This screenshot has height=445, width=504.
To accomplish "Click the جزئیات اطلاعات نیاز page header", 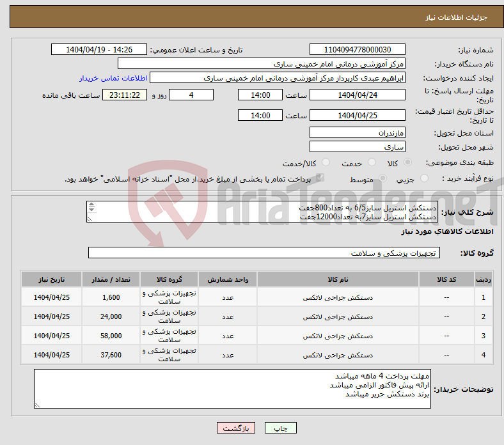I will (457, 17).
